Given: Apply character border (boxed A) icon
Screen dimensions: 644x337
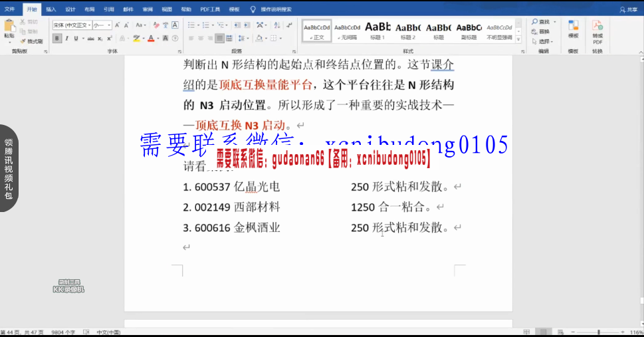Looking at the screenshot, I should click(x=175, y=25).
